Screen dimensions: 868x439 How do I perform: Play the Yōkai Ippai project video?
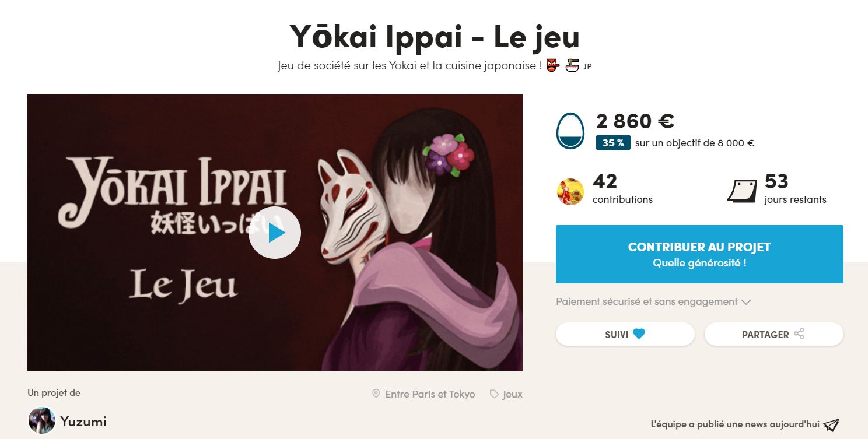(275, 233)
